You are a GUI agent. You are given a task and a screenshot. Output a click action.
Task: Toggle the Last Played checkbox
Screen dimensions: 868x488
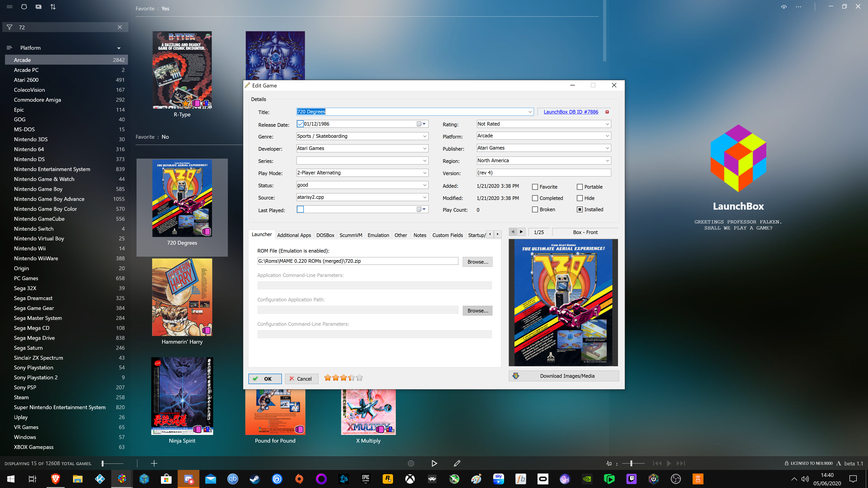pyautogui.click(x=300, y=209)
